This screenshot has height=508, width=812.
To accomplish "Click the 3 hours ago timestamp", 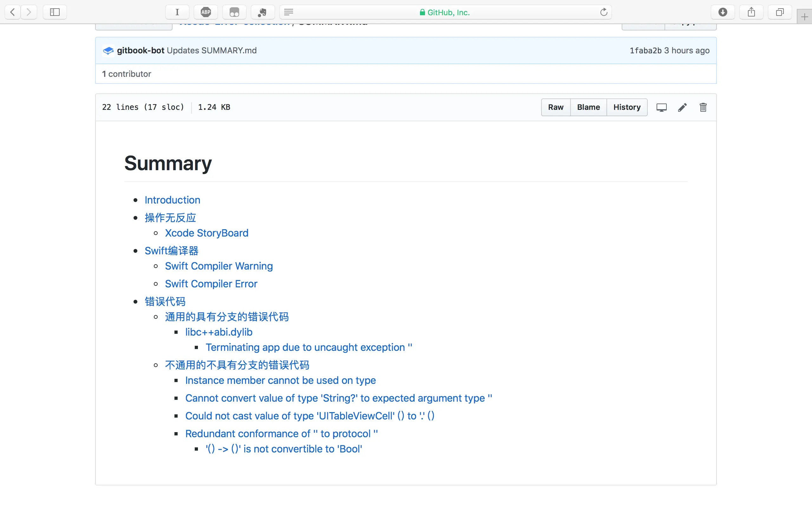I will point(687,50).
